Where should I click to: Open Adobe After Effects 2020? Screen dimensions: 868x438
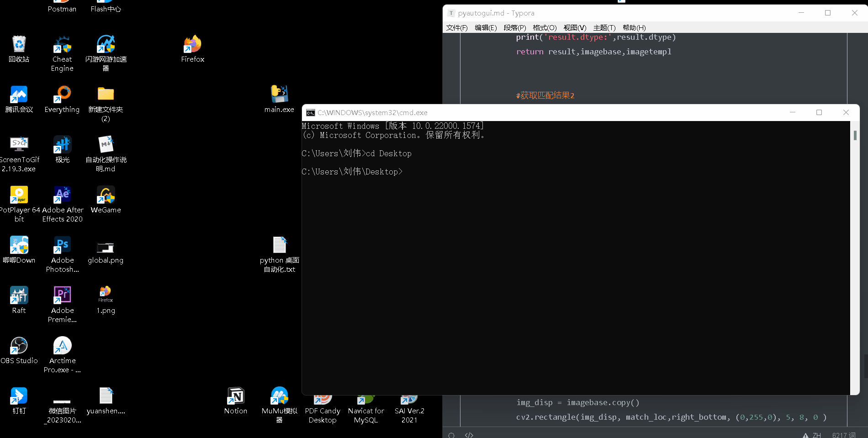tap(62, 195)
